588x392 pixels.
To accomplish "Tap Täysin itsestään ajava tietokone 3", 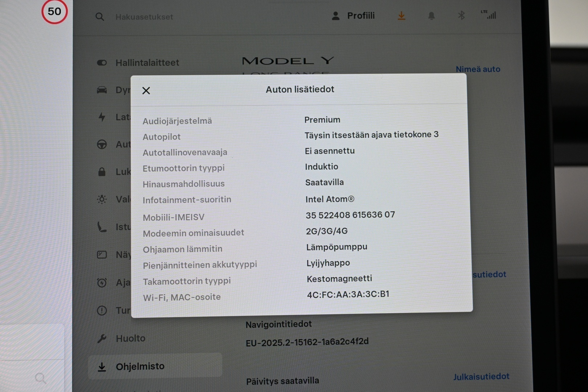I will pos(371,135).
